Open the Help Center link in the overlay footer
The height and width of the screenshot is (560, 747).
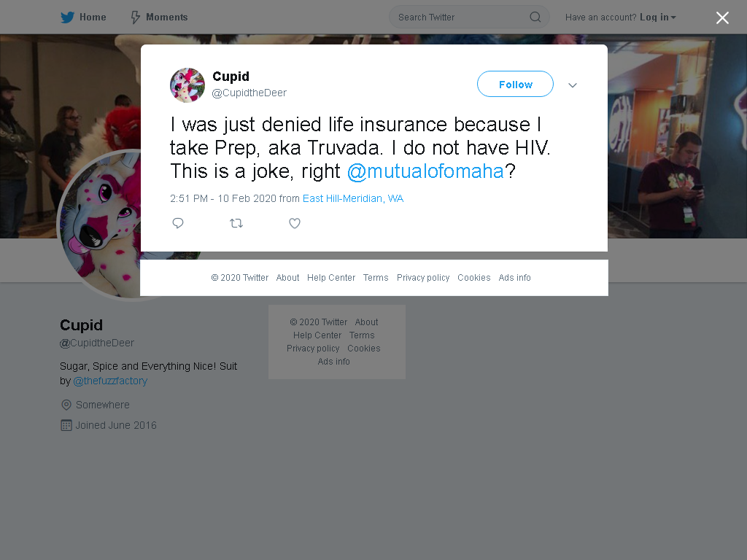point(331,278)
